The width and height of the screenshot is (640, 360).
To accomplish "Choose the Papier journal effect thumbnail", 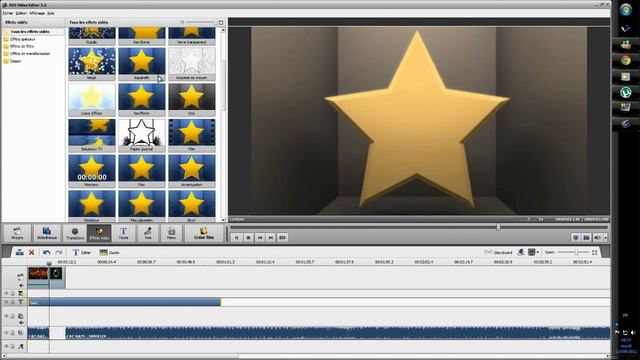I will pos(142,135).
